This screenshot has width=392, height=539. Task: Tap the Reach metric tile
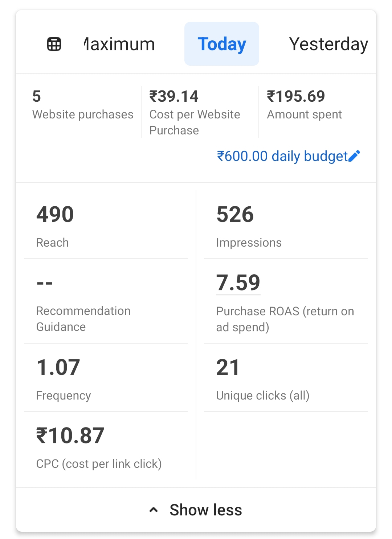click(x=105, y=225)
